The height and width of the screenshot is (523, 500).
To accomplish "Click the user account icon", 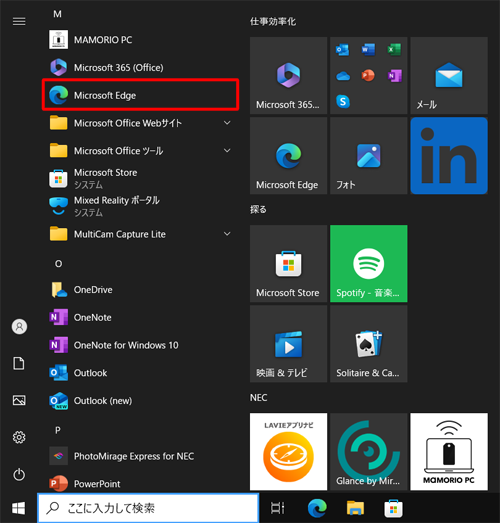I will [19, 327].
